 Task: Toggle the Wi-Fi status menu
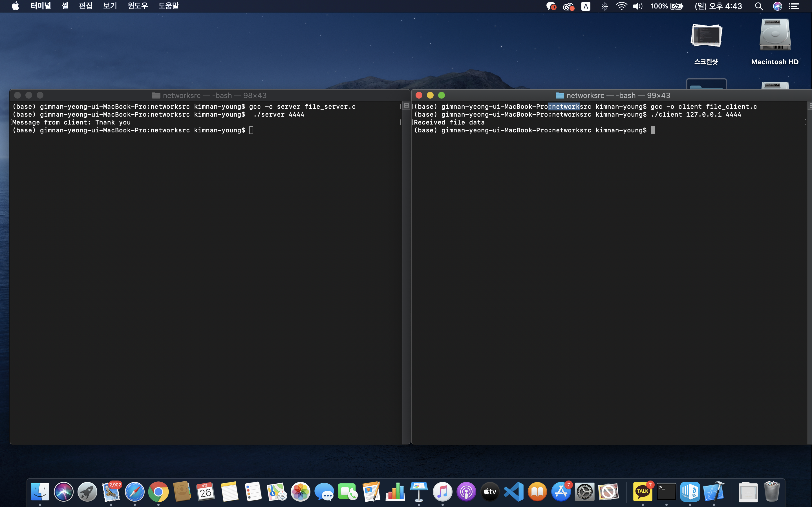pyautogui.click(x=621, y=6)
